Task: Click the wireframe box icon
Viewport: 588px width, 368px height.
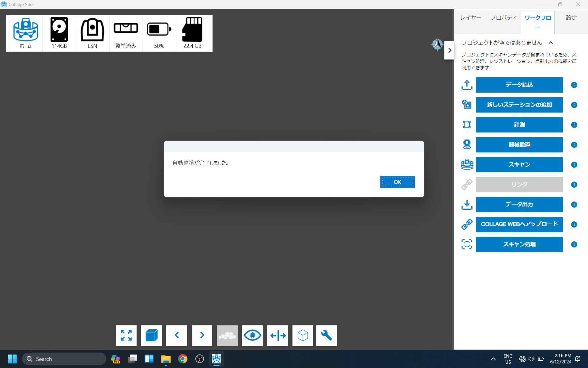Action: click(x=303, y=335)
